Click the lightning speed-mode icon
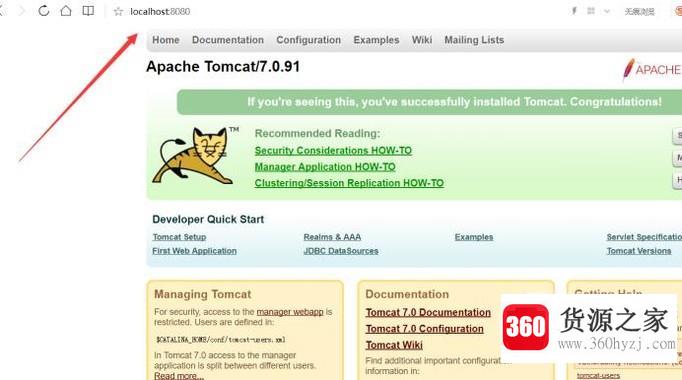682x380 pixels. (574, 11)
